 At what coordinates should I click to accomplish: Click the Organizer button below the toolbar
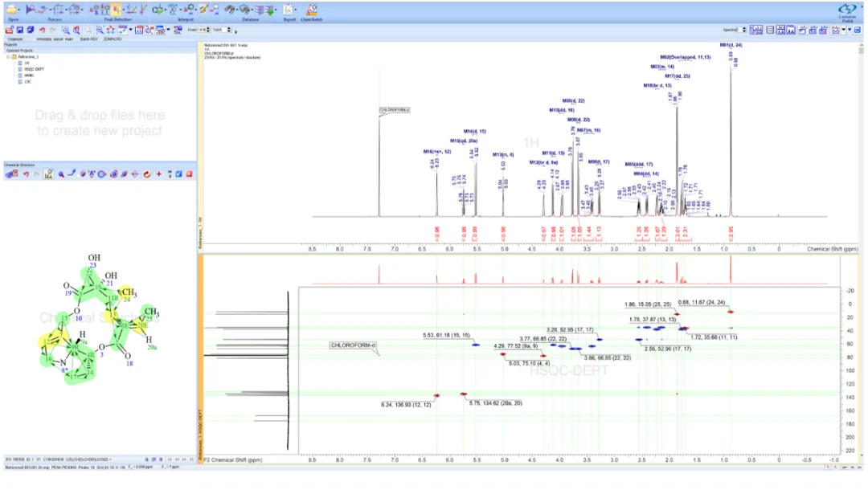tap(15, 39)
